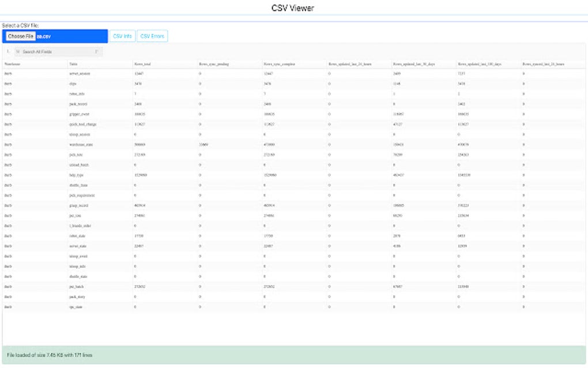Click the Choose File button
588x368 pixels.
(20, 35)
